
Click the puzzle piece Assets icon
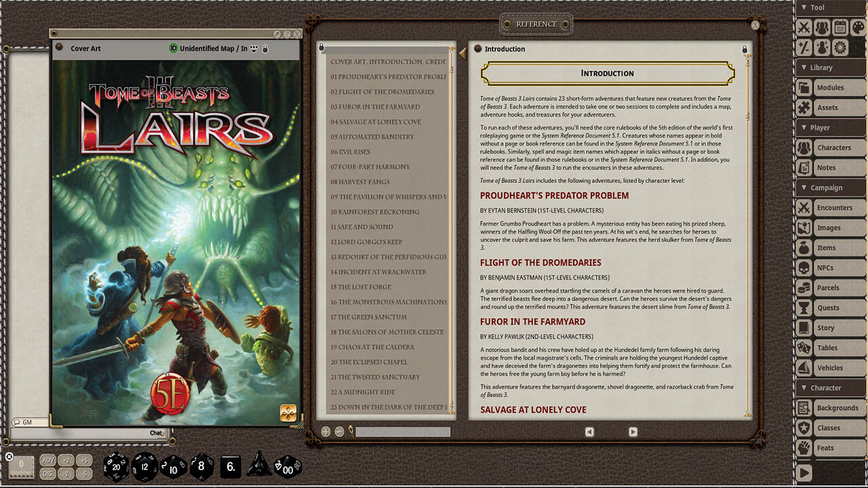(804, 108)
